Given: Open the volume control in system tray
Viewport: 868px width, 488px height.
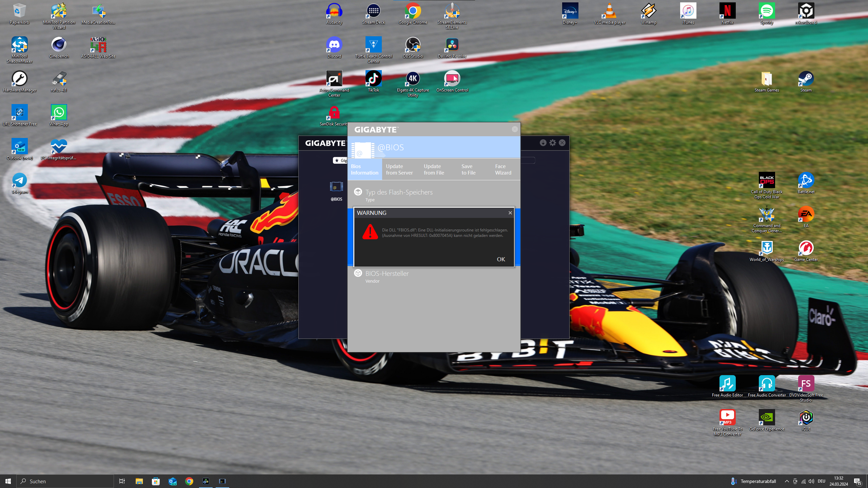Looking at the screenshot, I should tap(811, 481).
